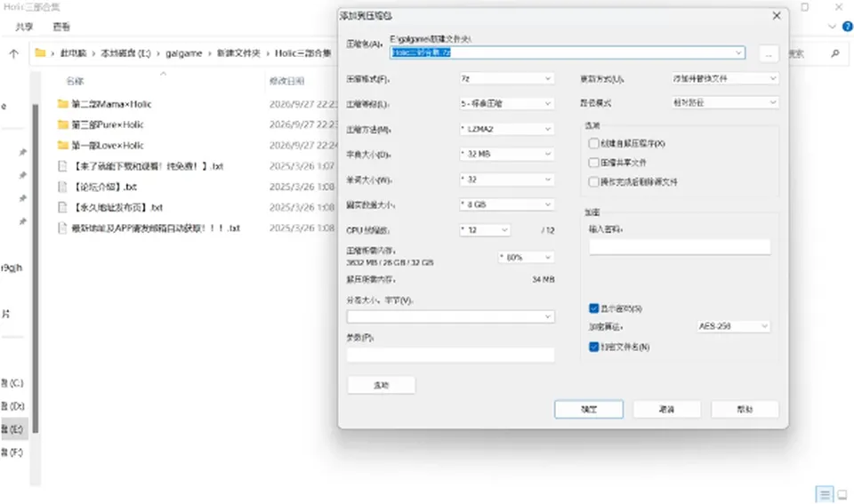Toggle the compress shared files checkbox
854x504 pixels.
(593, 162)
